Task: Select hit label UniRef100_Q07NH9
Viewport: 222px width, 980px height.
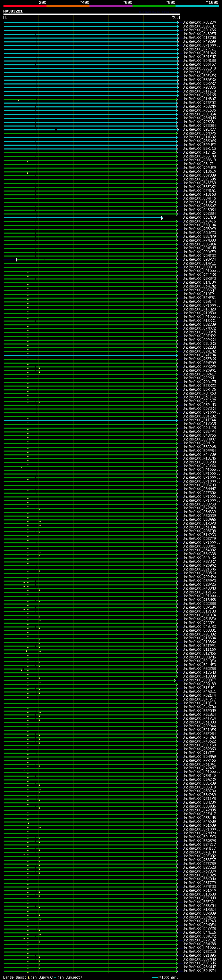Action: 199,959
